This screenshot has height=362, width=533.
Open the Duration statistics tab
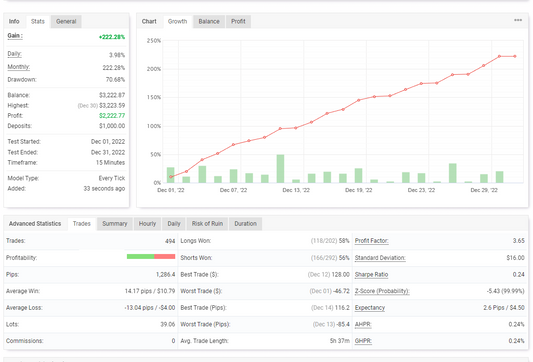(x=245, y=224)
